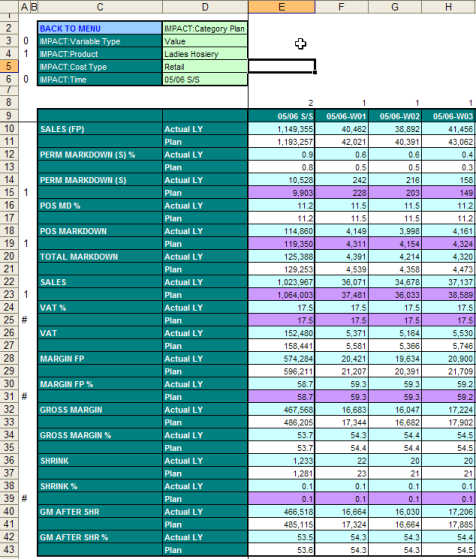Click the PERM MARKDOWN (S) % label
Image resolution: width=476 pixels, height=559 pixels.
tap(87, 155)
